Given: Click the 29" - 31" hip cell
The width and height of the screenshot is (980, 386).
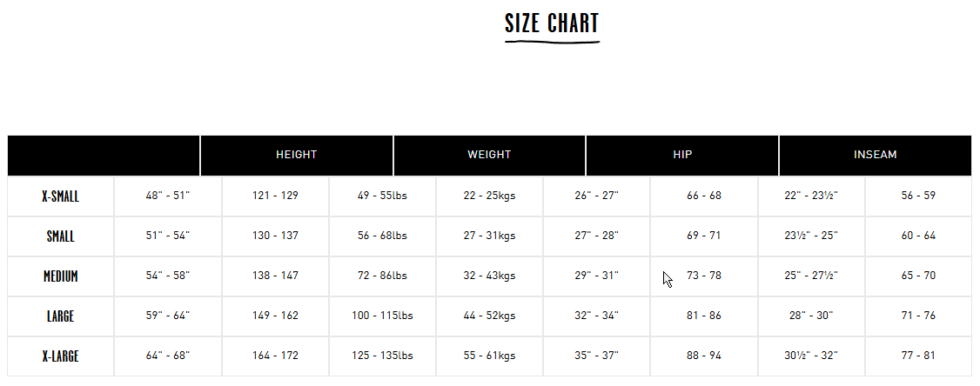Looking at the screenshot, I should tap(597, 276).
